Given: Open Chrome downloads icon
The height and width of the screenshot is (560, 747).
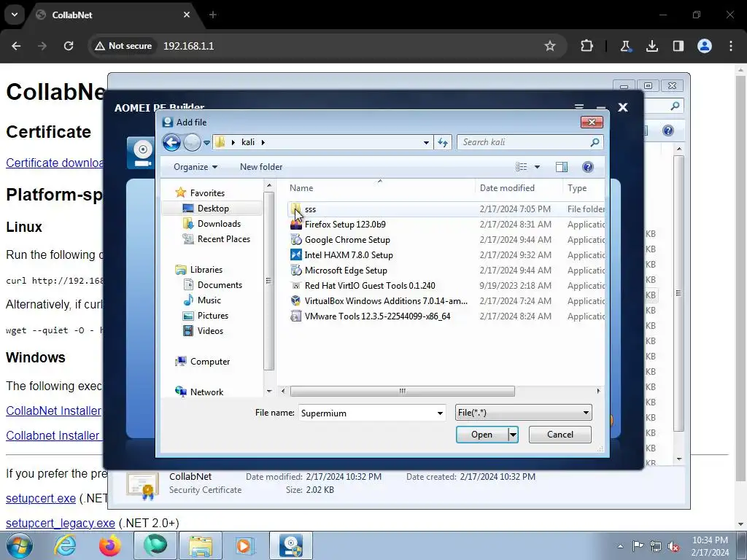Looking at the screenshot, I should coord(651,46).
